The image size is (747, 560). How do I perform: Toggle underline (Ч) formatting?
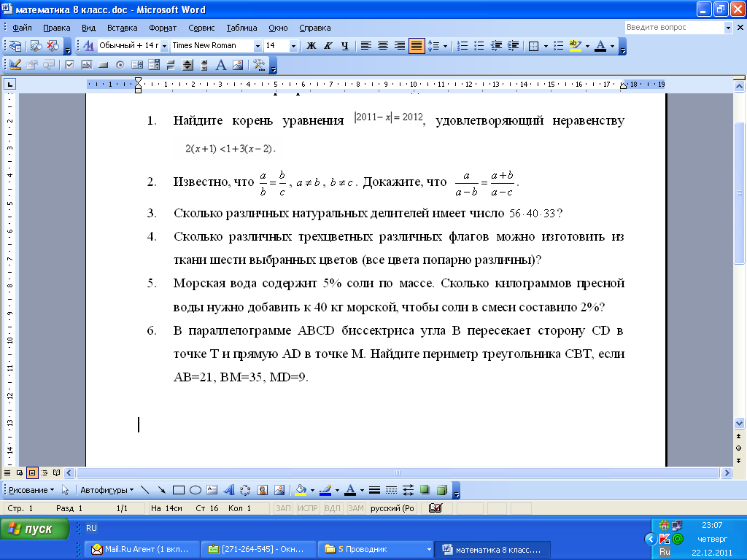tap(345, 46)
